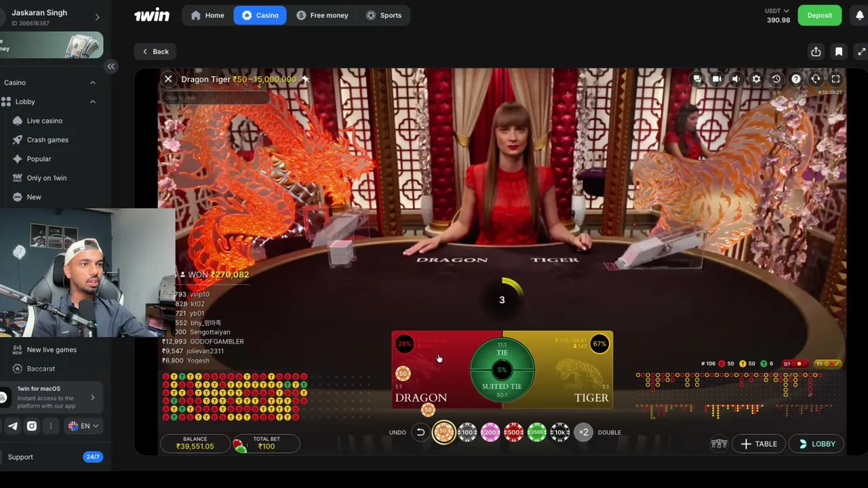The image size is (868, 488).
Task: Go Back to previous page
Action: 155,52
